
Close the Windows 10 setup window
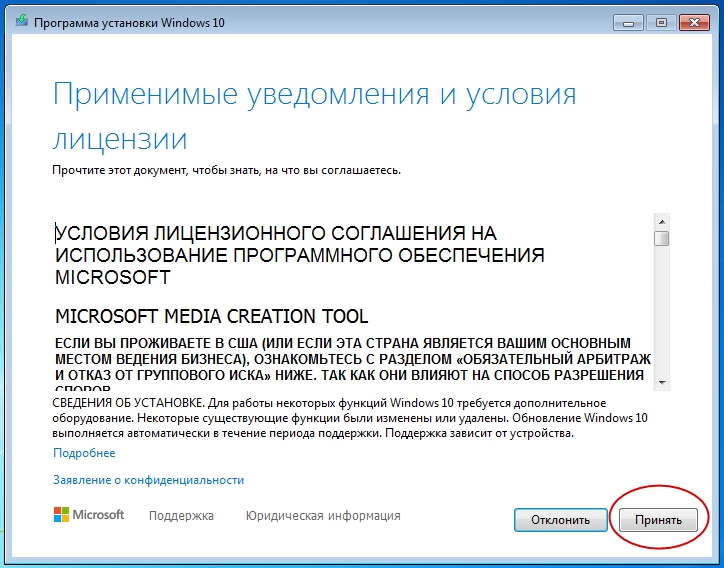pos(694,22)
